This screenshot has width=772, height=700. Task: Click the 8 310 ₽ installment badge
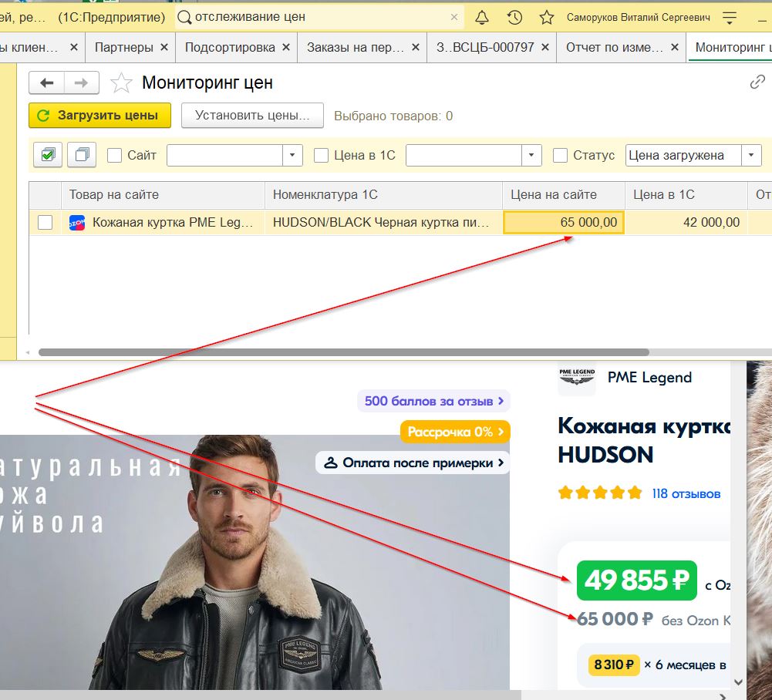614,665
